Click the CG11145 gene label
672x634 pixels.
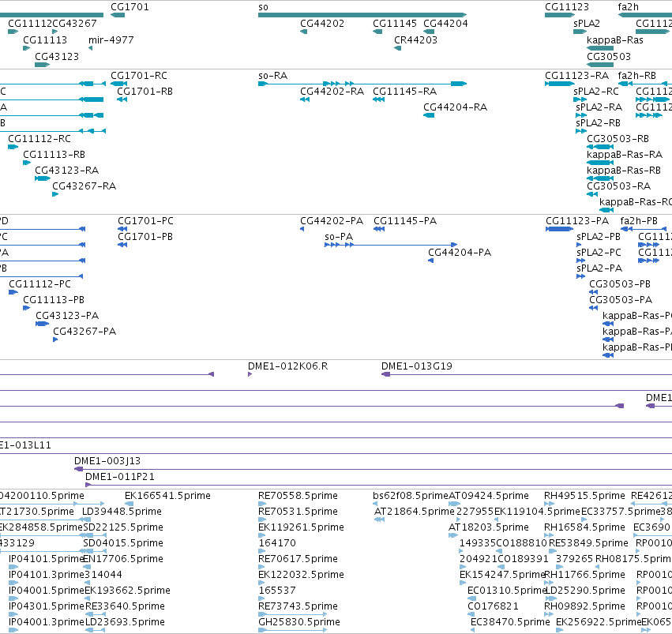(395, 24)
